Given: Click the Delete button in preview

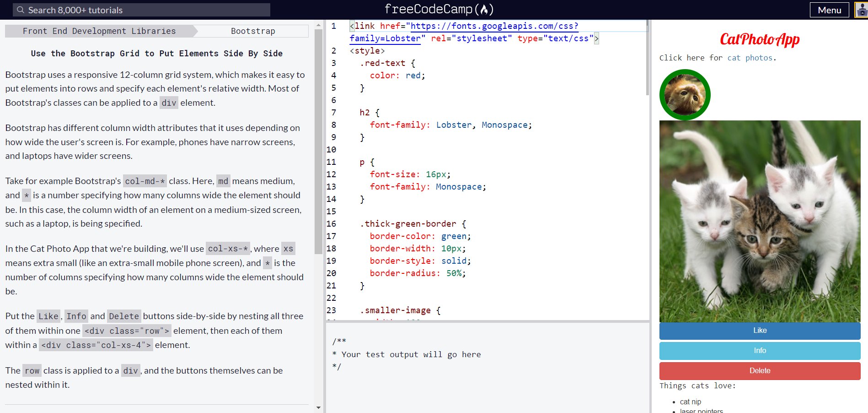Looking at the screenshot, I should coord(760,371).
